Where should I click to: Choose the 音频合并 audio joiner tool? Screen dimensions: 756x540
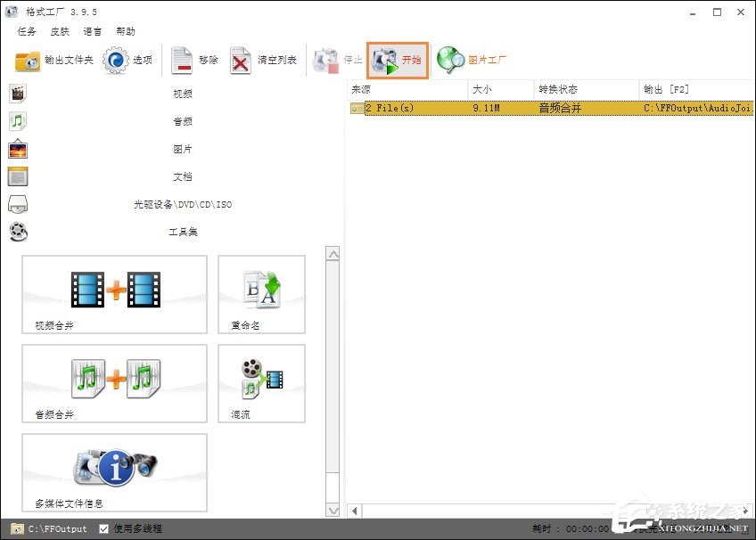(x=114, y=384)
